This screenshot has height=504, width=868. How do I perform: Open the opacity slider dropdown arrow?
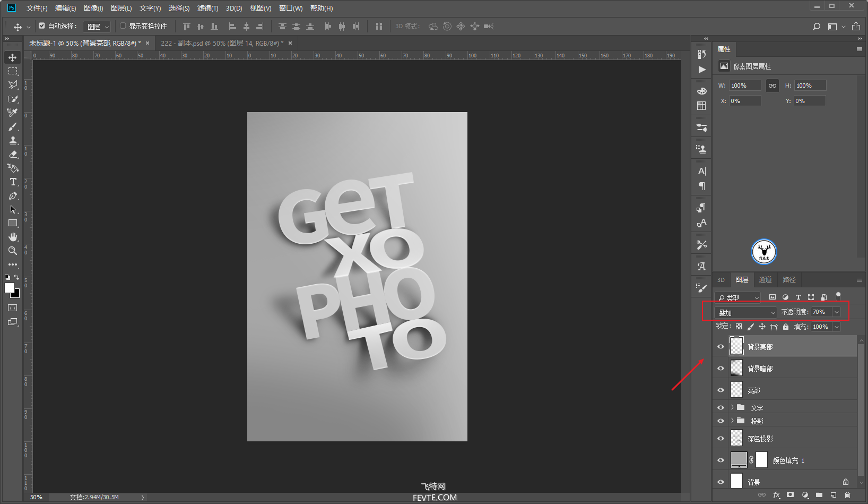tap(837, 312)
